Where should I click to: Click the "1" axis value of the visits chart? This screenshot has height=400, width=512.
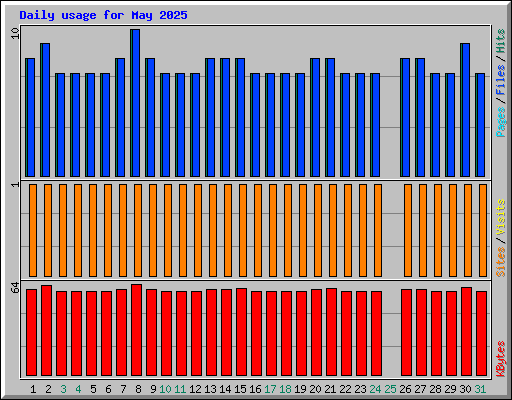15,185
